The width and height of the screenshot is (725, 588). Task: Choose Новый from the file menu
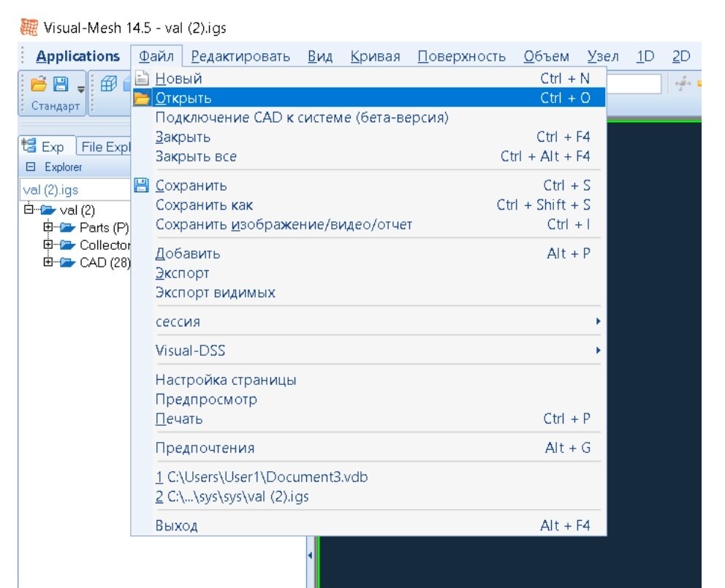pos(369,78)
